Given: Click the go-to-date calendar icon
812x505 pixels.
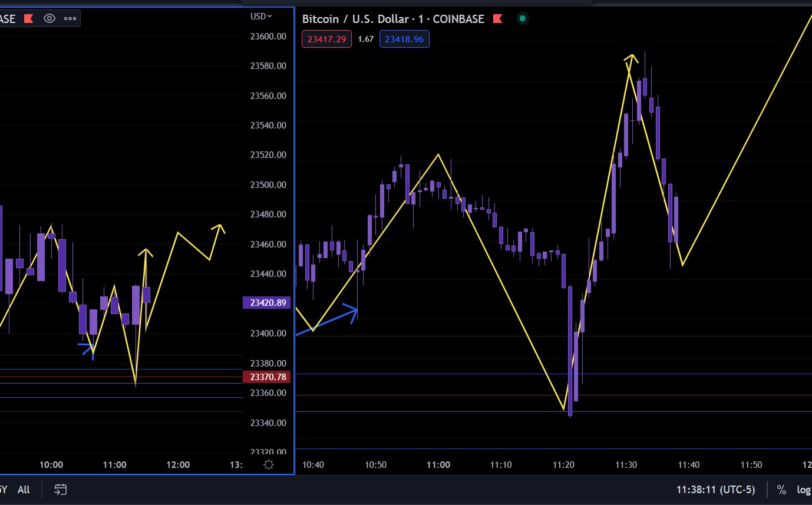Looking at the screenshot, I should (60, 489).
